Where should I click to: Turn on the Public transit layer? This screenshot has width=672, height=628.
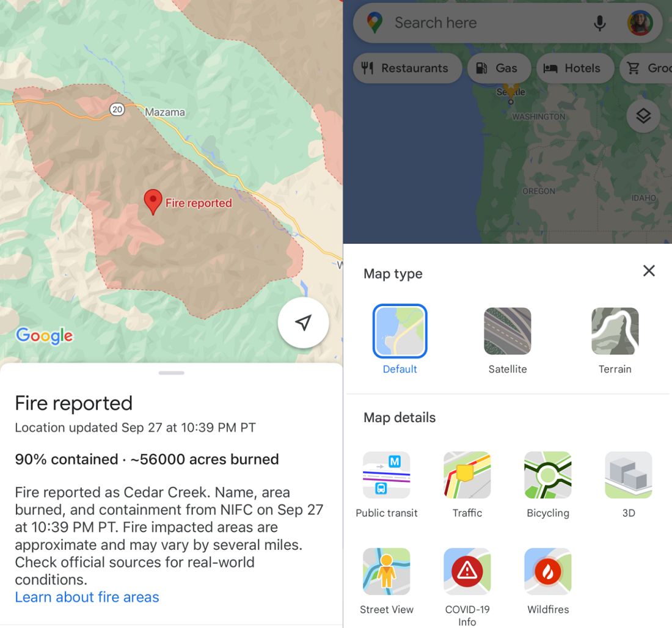(387, 475)
